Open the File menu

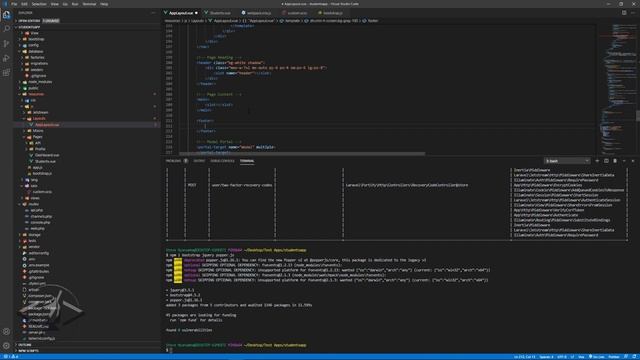(x=14, y=4)
